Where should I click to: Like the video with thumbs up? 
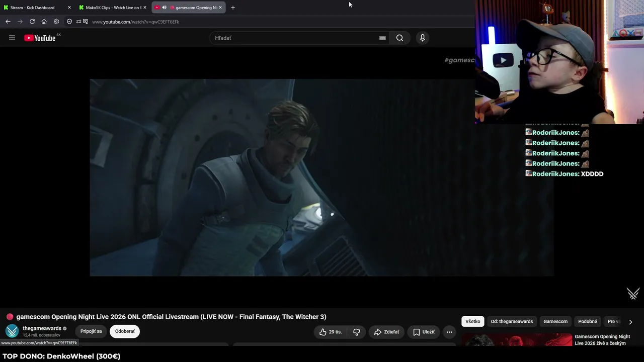coord(330,332)
